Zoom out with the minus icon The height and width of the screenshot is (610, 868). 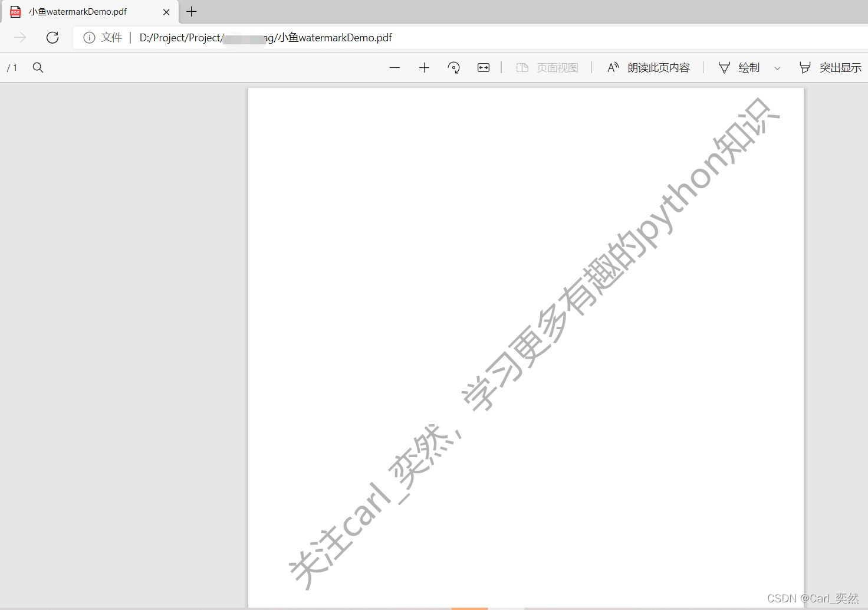click(x=395, y=68)
